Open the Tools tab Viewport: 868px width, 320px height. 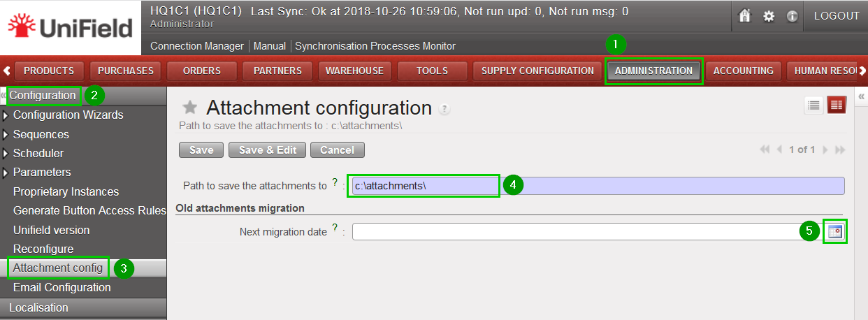(432, 71)
